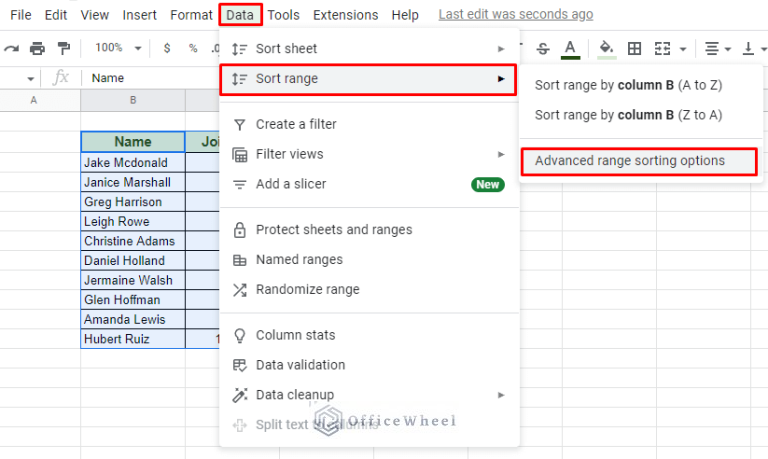Sort range by column B A to Z

click(641, 85)
